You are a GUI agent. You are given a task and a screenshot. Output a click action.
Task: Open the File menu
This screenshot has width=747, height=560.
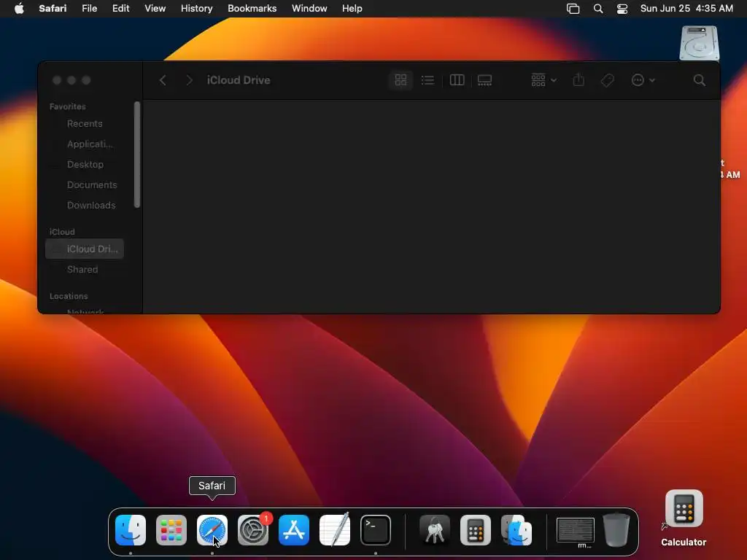point(90,9)
